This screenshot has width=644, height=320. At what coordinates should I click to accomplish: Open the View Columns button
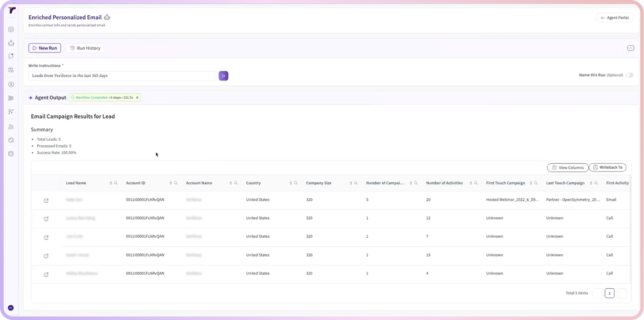pyautogui.click(x=568, y=168)
